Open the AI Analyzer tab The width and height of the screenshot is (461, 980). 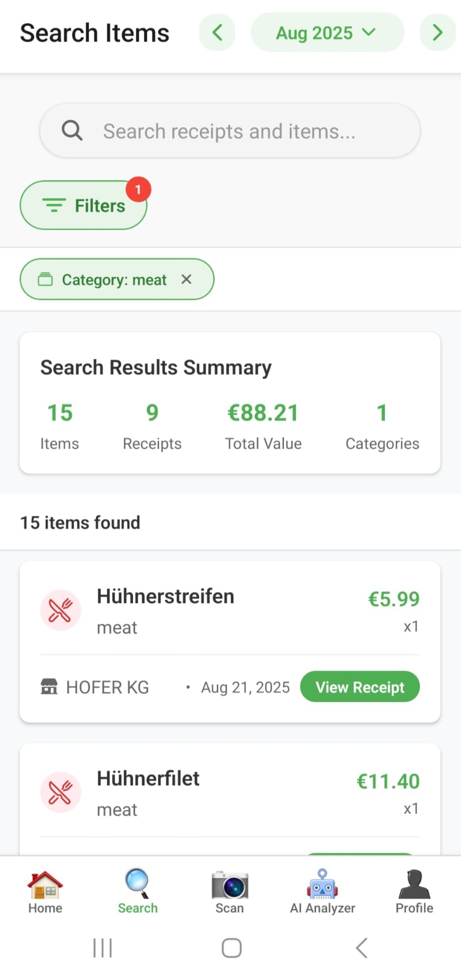pyautogui.click(x=323, y=893)
